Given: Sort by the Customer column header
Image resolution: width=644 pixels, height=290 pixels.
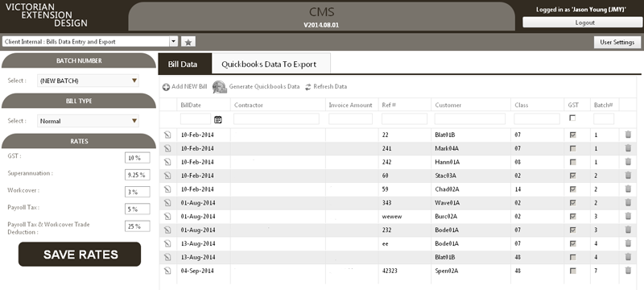Looking at the screenshot, I should click(x=448, y=106).
